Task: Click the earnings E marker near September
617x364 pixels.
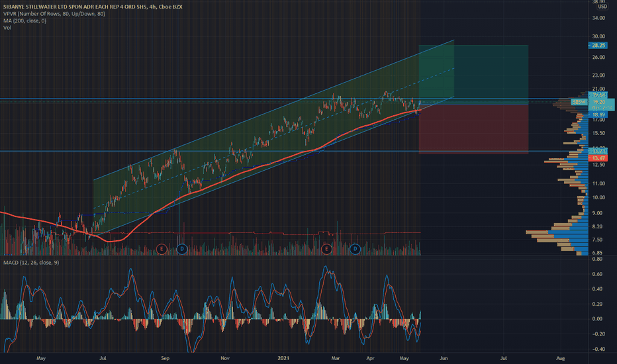Action: [162, 249]
